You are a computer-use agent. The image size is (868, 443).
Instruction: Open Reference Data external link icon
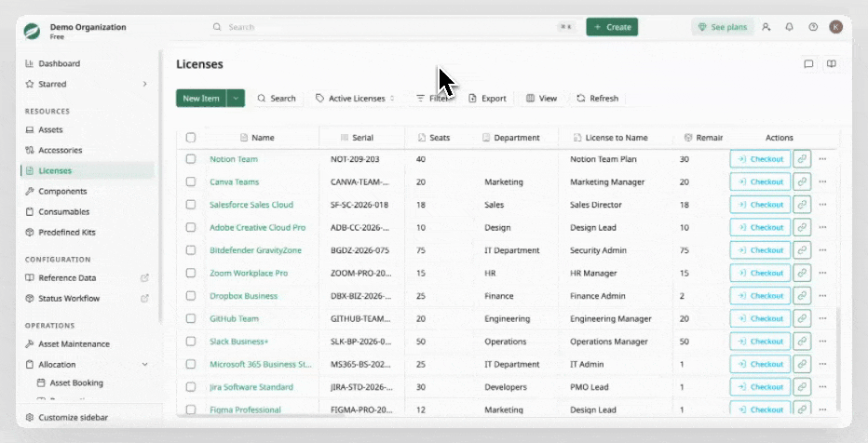click(144, 277)
